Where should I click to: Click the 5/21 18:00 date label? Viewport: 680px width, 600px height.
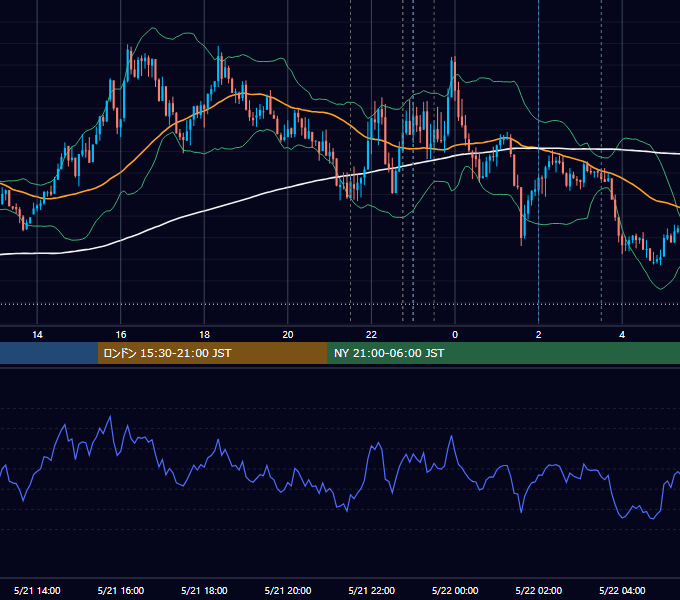point(204,590)
